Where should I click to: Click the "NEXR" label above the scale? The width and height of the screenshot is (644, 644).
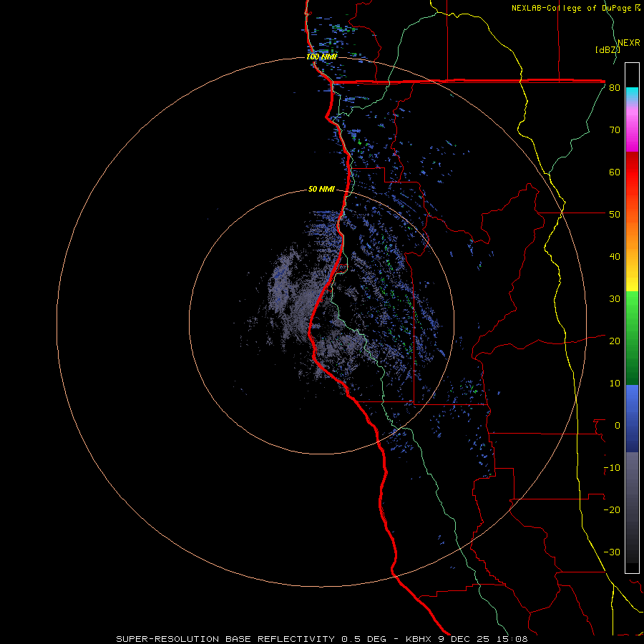(628, 43)
